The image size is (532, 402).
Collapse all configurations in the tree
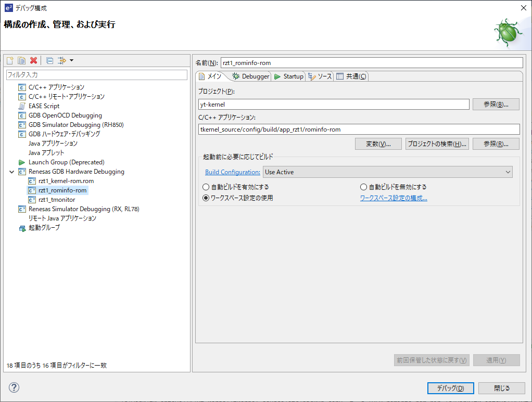[49, 61]
